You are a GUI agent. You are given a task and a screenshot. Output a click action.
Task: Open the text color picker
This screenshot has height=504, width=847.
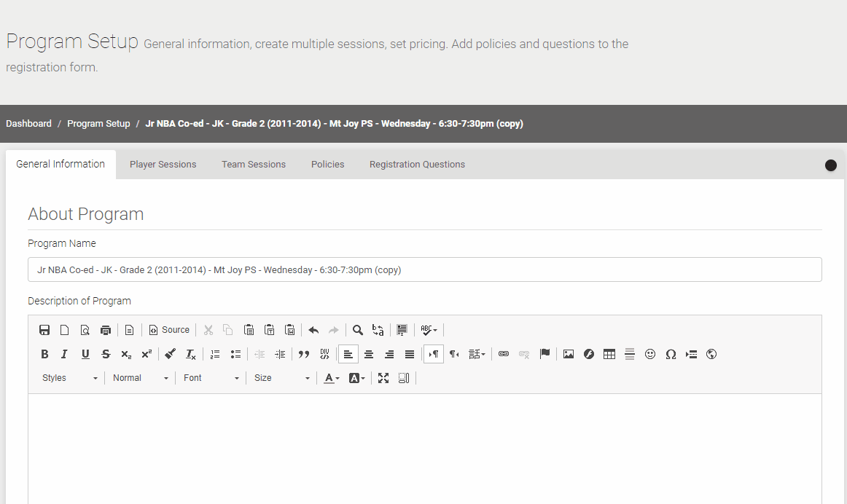(332, 378)
